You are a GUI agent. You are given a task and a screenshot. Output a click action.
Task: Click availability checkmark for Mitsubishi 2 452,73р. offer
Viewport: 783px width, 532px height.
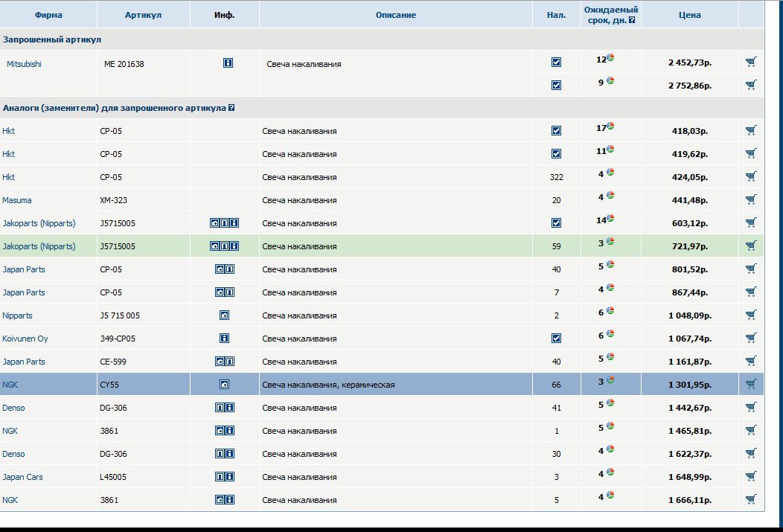point(556,63)
